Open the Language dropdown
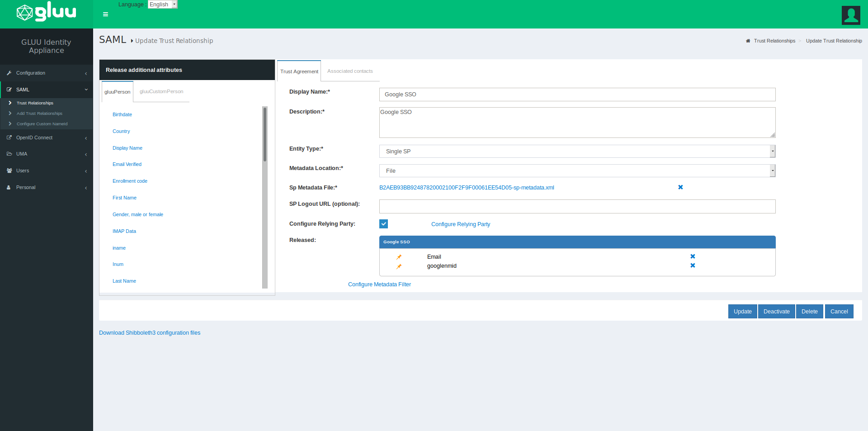Screen dimensions: 868x431 [163, 5]
